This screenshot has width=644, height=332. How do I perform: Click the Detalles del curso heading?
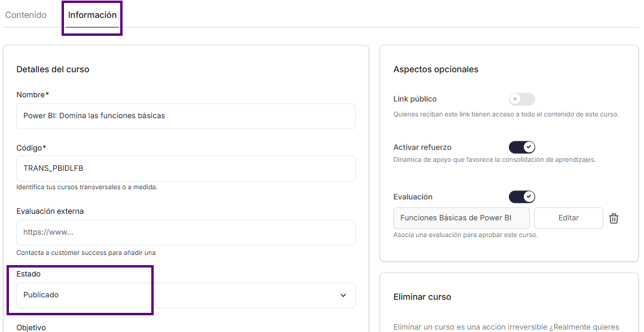tap(53, 69)
